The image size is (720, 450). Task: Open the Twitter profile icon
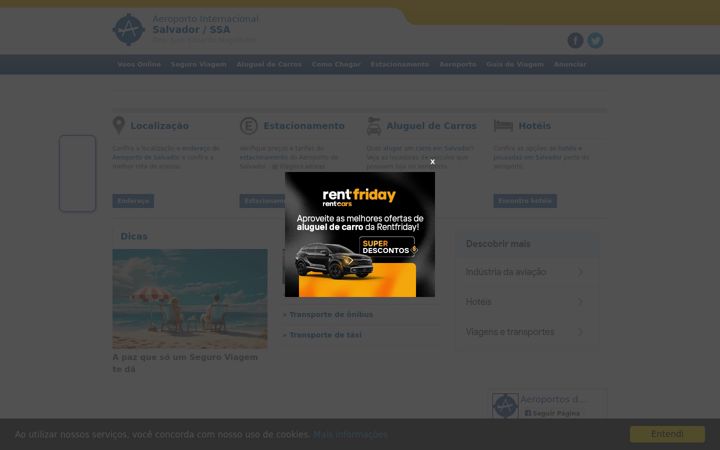click(595, 40)
